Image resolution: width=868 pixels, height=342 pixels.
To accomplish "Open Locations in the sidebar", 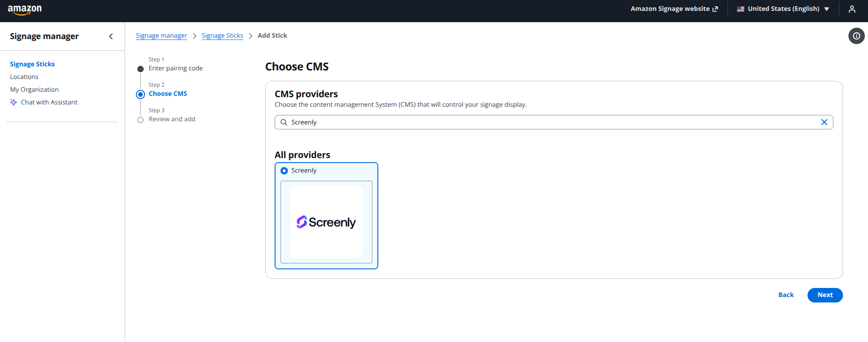I will 24,77.
